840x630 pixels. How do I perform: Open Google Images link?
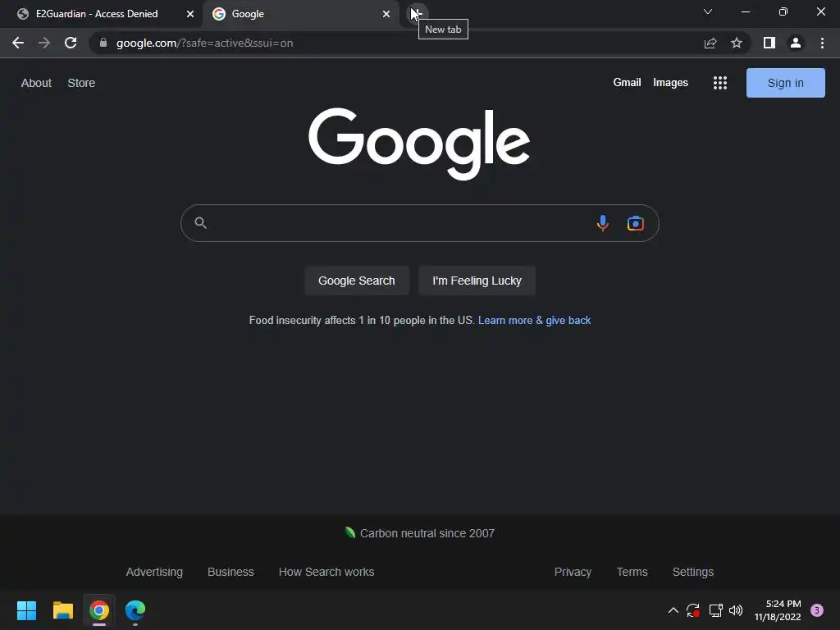click(x=670, y=83)
